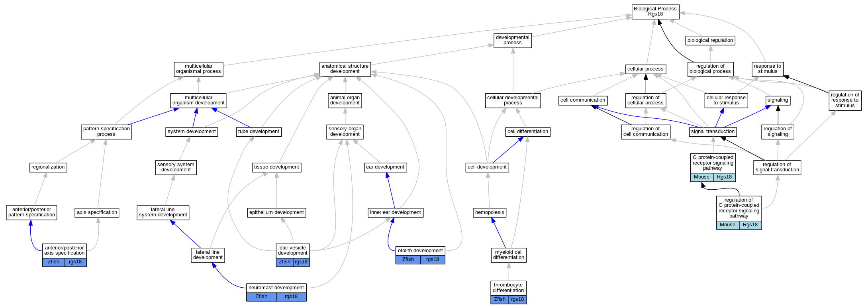Select 'regulation of response to stimulus' node
Screen dimensions: 868x308
[845, 100]
